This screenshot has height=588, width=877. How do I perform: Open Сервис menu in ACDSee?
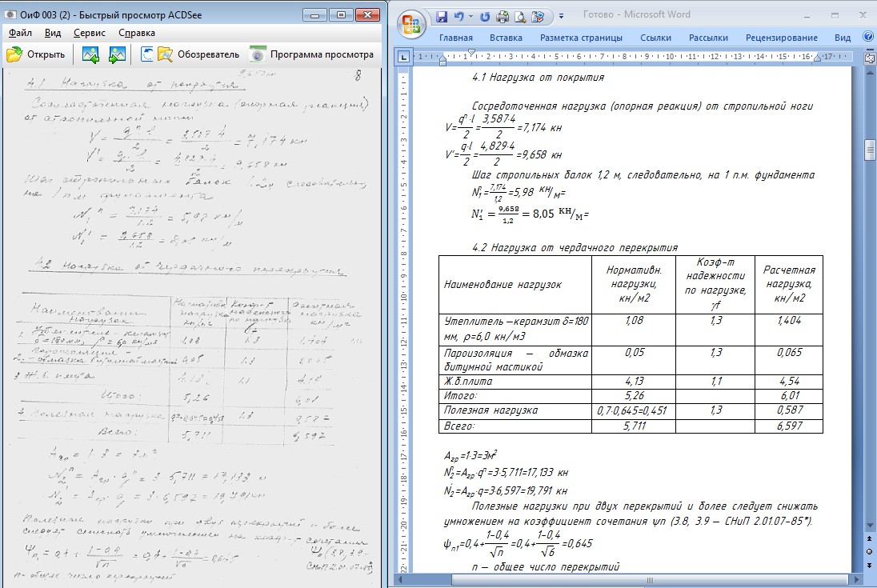click(x=90, y=33)
